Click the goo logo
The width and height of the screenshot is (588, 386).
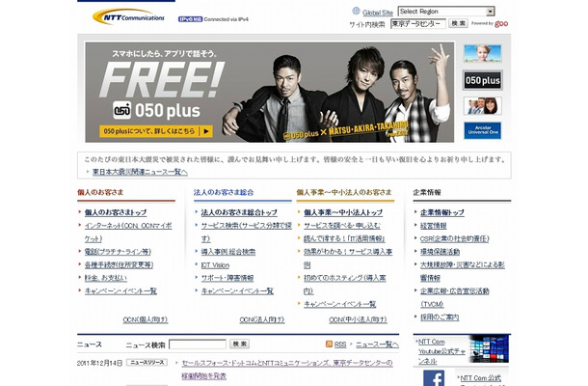501,24
